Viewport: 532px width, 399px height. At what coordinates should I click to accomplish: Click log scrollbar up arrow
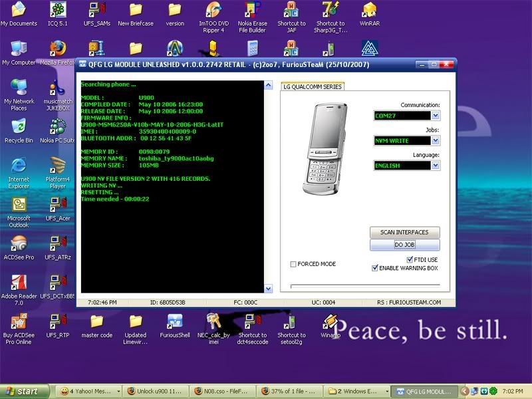[269, 85]
